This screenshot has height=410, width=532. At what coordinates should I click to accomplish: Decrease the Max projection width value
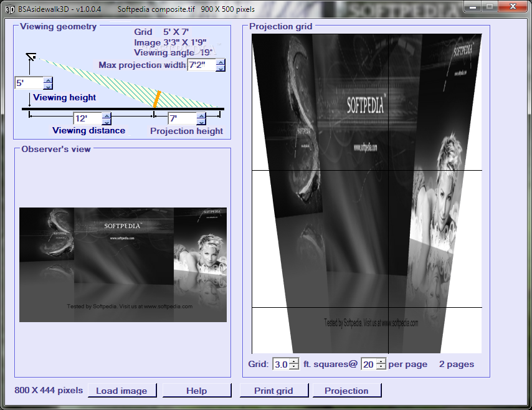[x=221, y=68]
